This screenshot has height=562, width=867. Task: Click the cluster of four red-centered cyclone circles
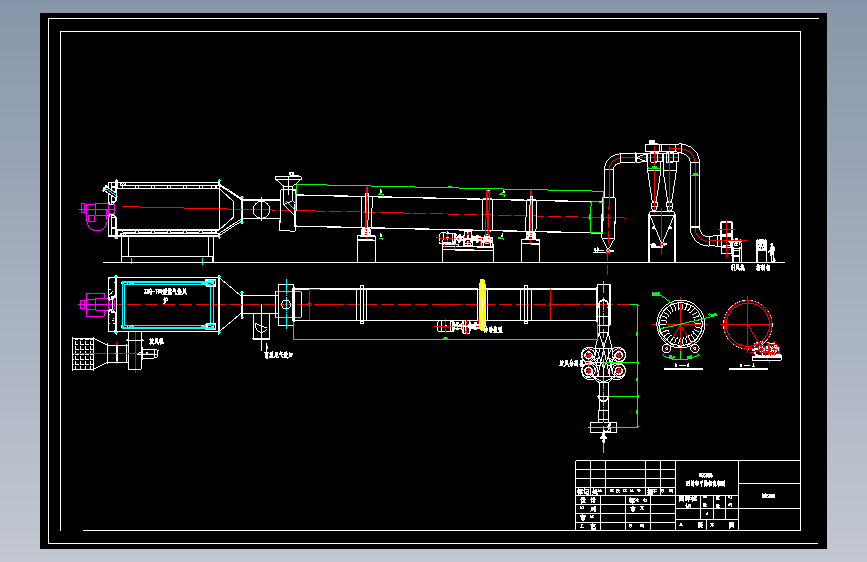tap(603, 363)
